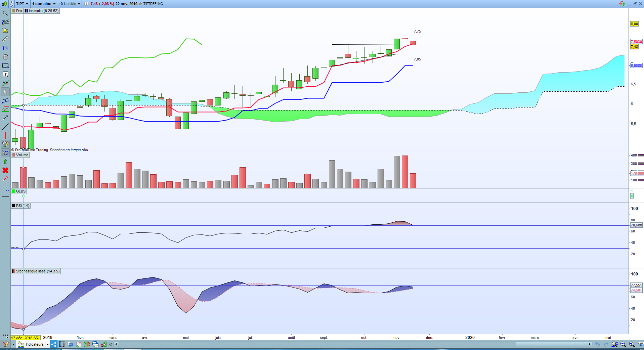Click the zoom in magnifier icon

pyautogui.click(x=632, y=344)
